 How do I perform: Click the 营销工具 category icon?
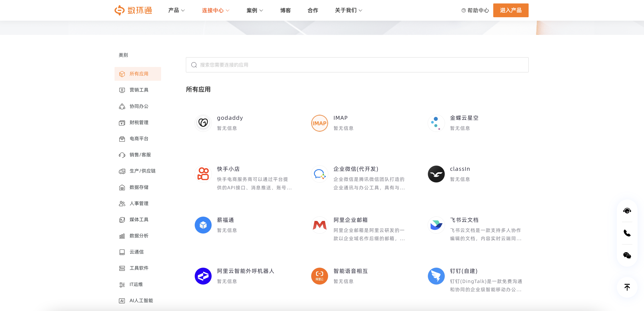click(122, 90)
